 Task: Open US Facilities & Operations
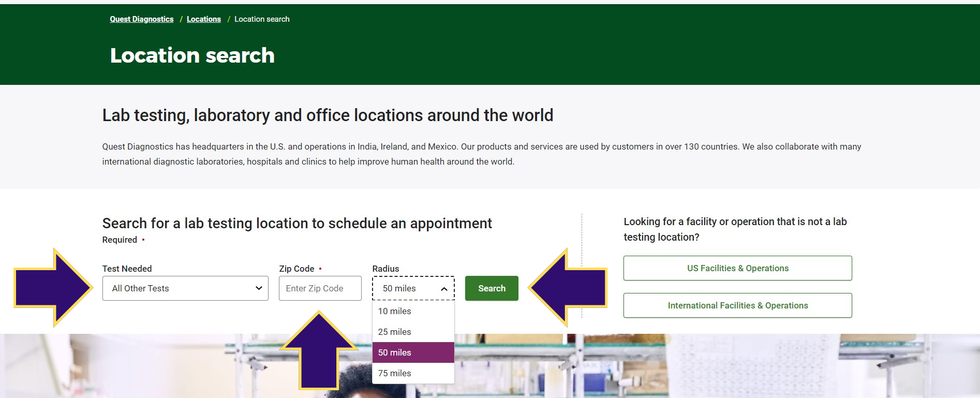(737, 268)
